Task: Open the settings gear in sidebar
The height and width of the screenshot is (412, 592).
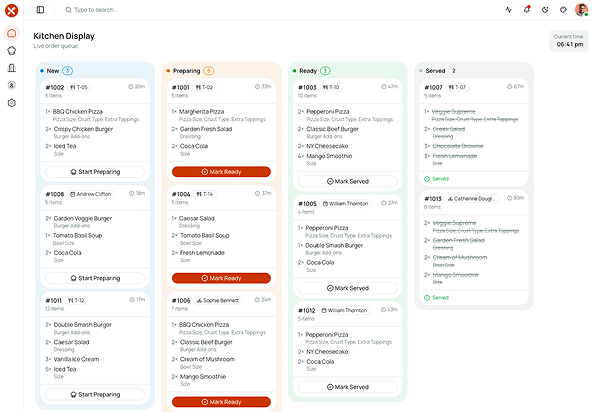Action: (12, 103)
